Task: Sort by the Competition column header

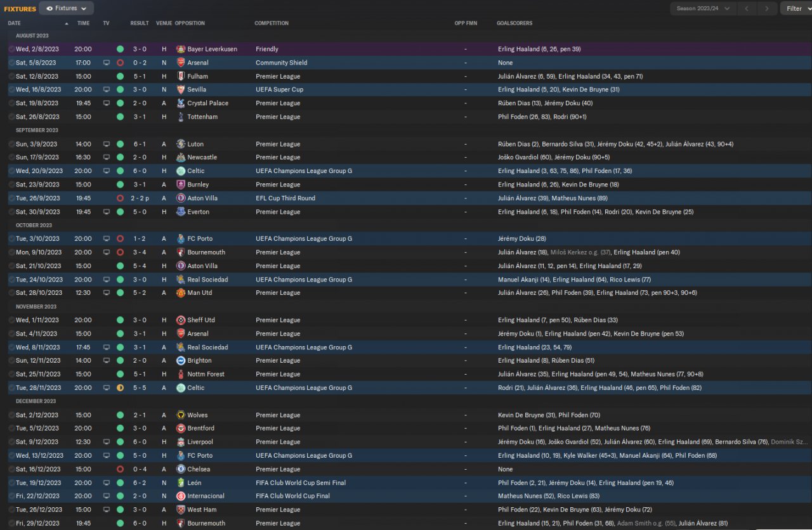Action: pos(272,23)
